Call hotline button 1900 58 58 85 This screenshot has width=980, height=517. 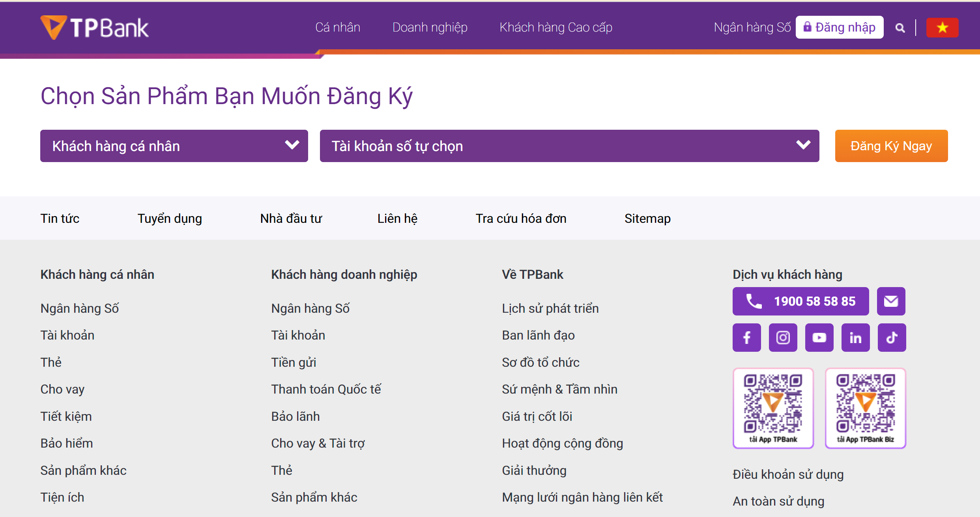(800, 301)
